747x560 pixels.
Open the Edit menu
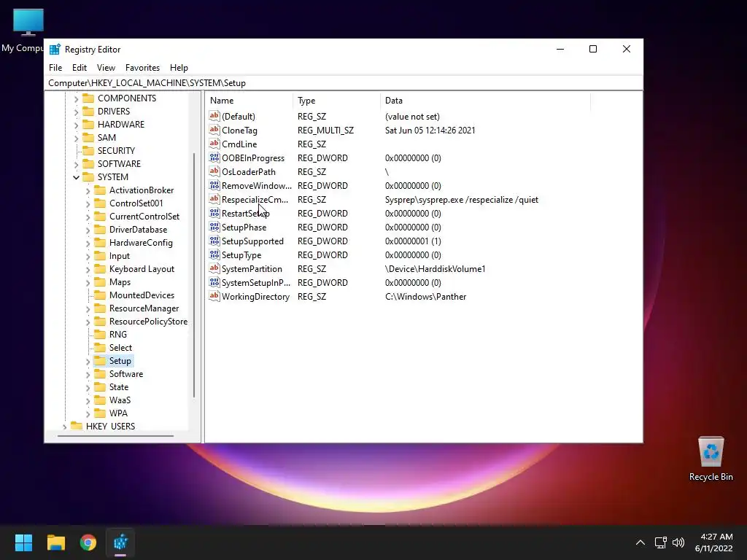[x=79, y=68]
